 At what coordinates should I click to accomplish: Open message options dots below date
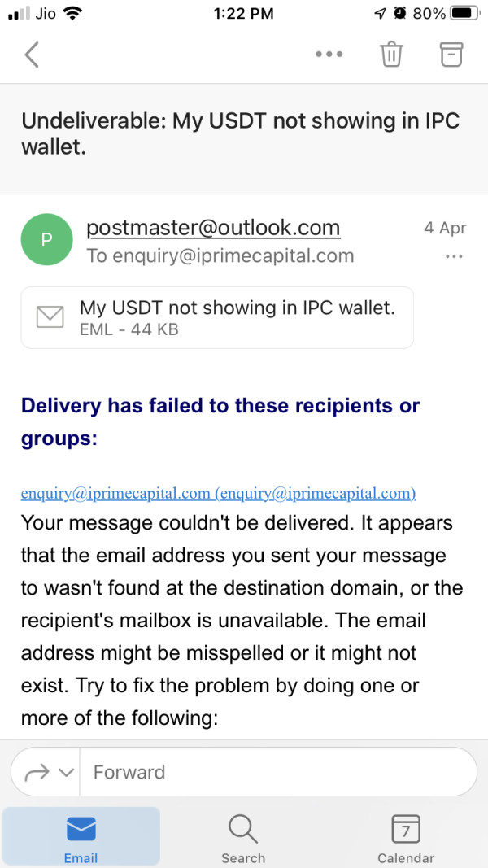pos(454,257)
